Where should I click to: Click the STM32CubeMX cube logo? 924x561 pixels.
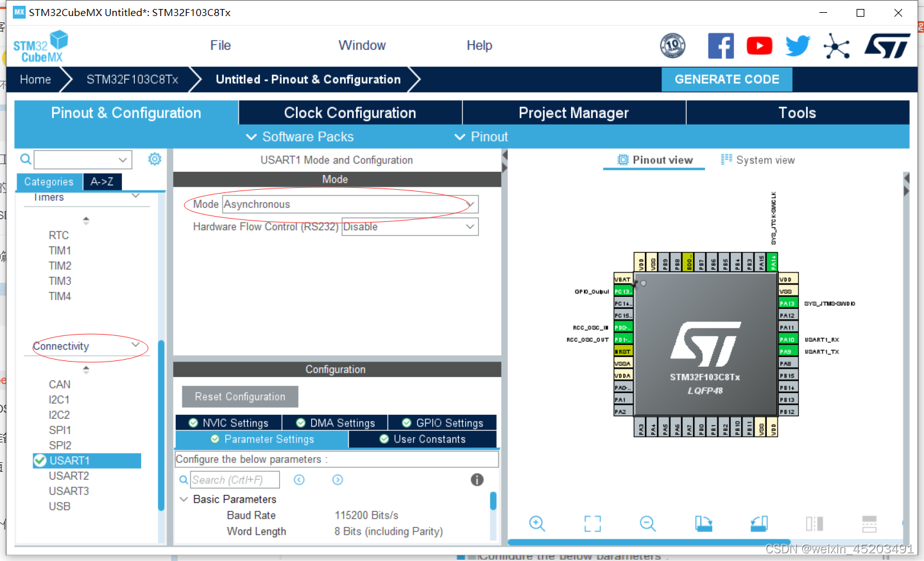tap(41, 47)
